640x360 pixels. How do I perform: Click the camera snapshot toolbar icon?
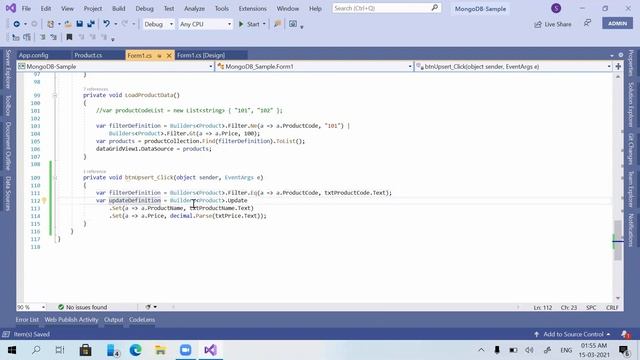point(293,24)
